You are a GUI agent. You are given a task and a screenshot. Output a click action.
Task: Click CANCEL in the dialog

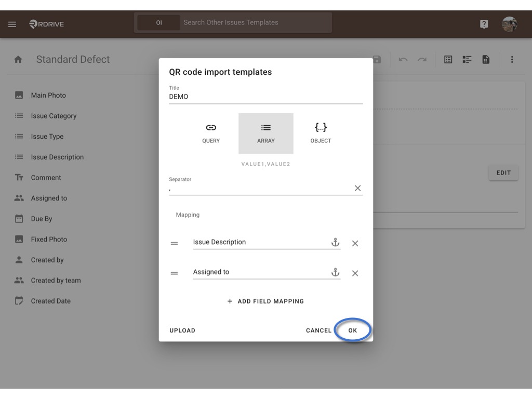pyautogui.click(x=318, y=330)
